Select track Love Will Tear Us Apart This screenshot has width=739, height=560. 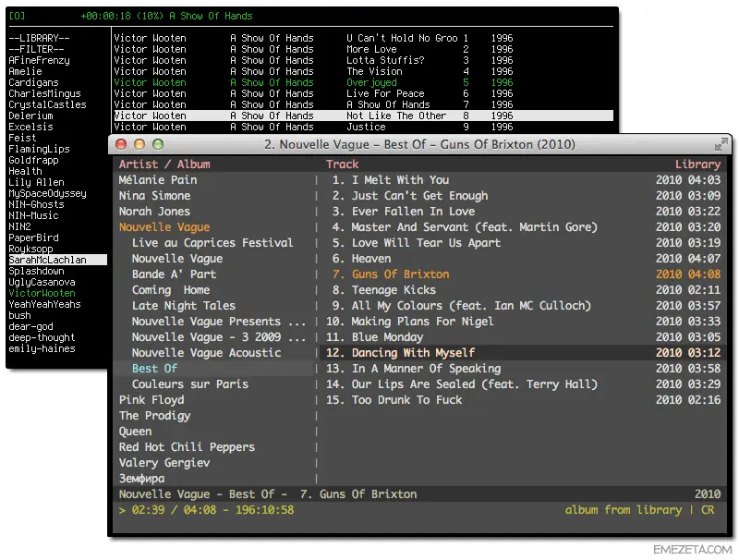pos(523,243)
